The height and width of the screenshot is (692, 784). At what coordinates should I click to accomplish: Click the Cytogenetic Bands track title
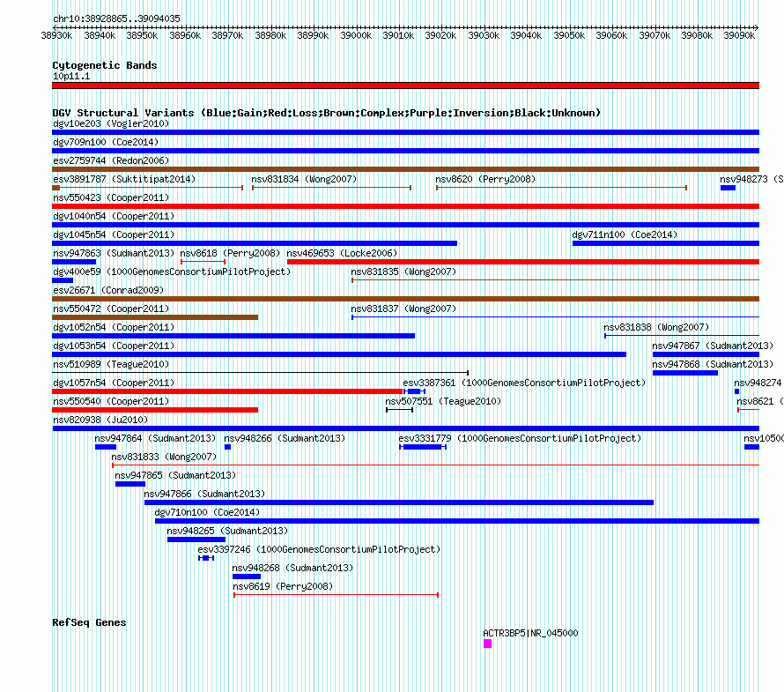coord(105,65)
